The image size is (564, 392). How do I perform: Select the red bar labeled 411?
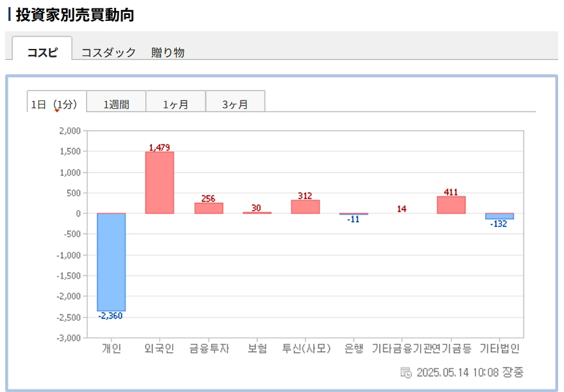pyautogui.click(x=451, y=205)
